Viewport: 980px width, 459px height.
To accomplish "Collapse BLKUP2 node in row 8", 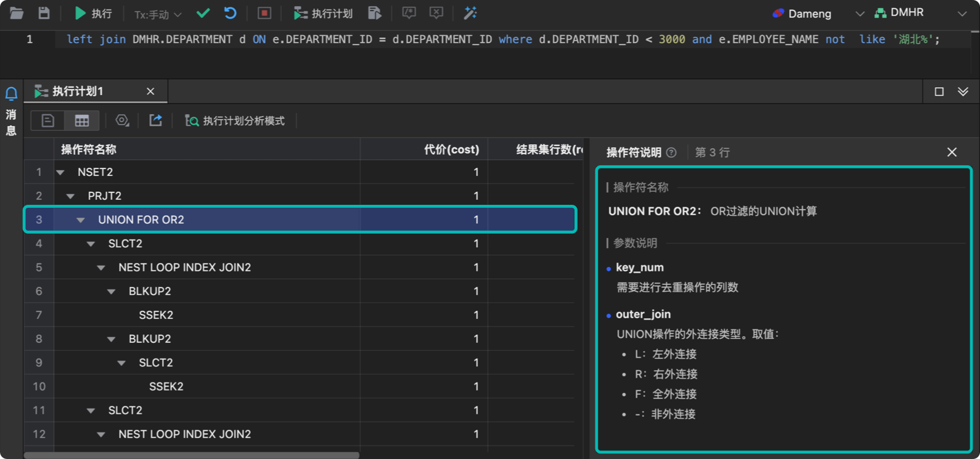I will 111,339.
